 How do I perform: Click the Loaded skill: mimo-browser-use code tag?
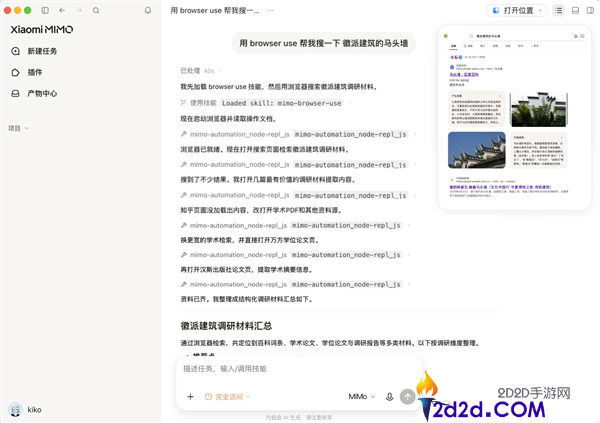[x=282, y=103]
